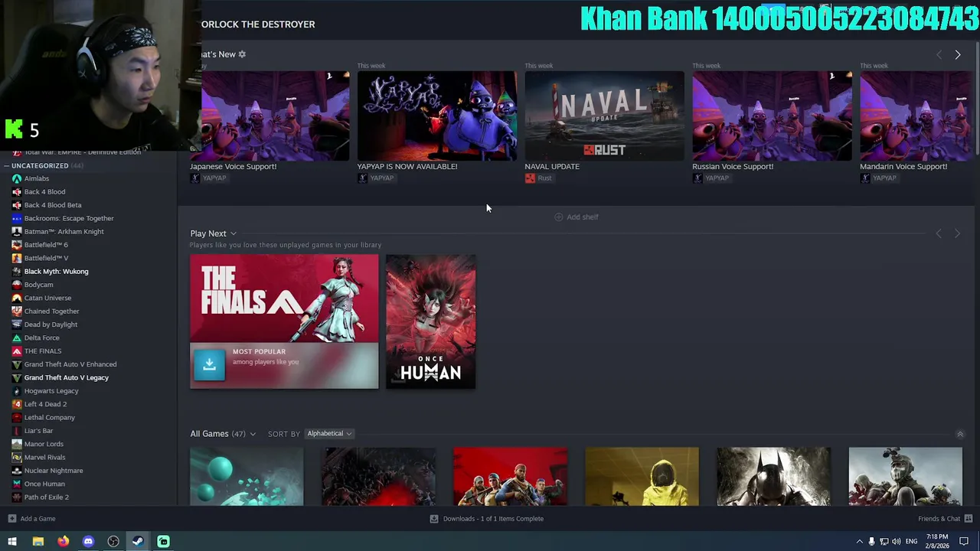Collapse the Uncategorized games category
Viewport: 980px width, 551px height.
(x=7, y=165)
